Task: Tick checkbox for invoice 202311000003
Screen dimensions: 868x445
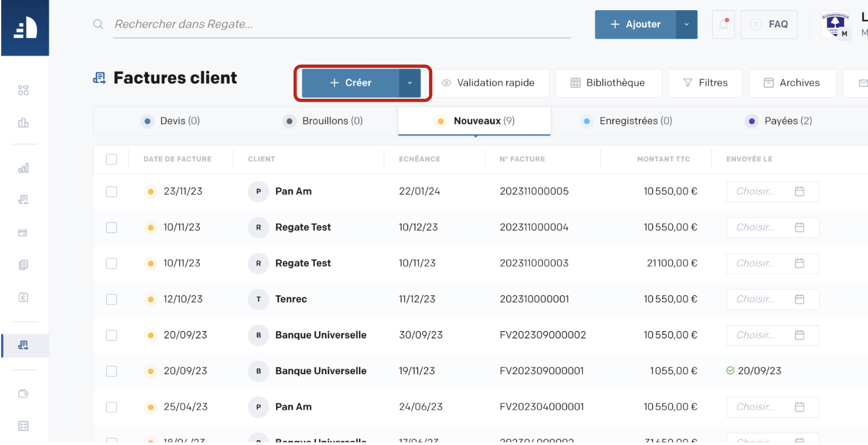Action: (111, 263)
